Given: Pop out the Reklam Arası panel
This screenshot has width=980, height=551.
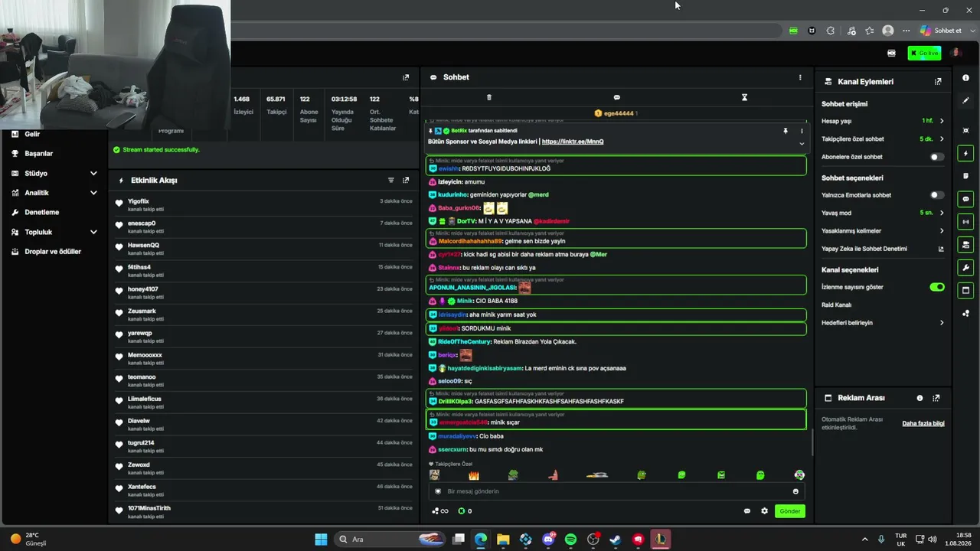Looking at the screenshot, I should click(x=936, y=398).
